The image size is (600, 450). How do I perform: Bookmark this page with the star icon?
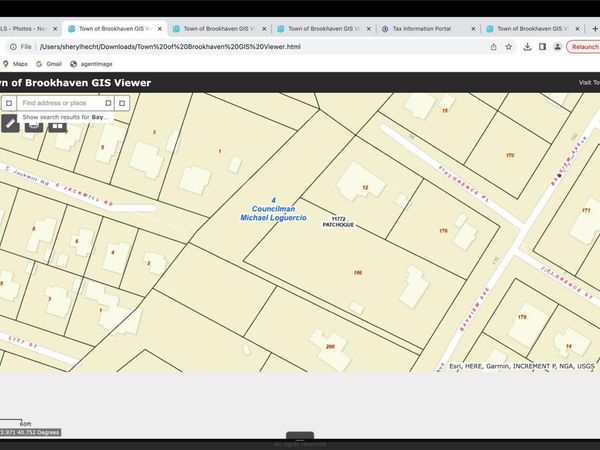click(x=509, y=46)
